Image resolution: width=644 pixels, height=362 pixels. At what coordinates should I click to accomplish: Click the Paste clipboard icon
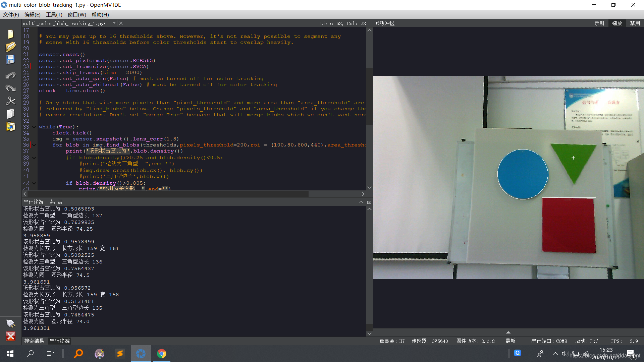[x=10, y=126]
